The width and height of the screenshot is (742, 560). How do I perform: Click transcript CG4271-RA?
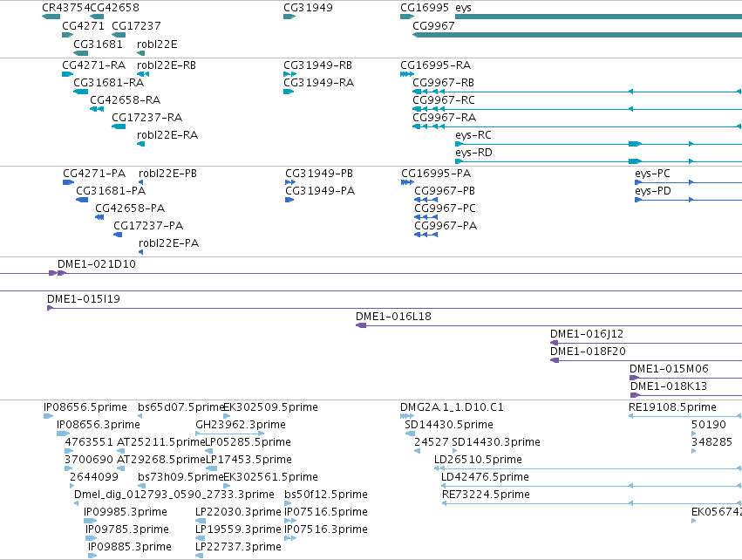[x=93, y=65]
